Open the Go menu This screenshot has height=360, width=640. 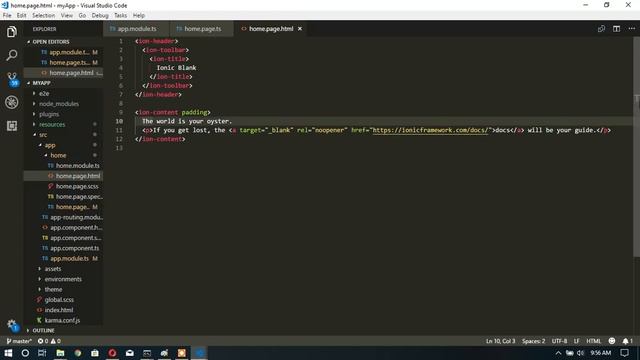(82, 16)
